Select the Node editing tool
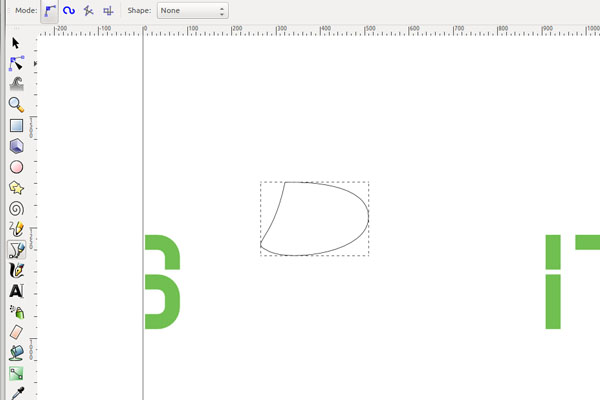 click(16, 64)
